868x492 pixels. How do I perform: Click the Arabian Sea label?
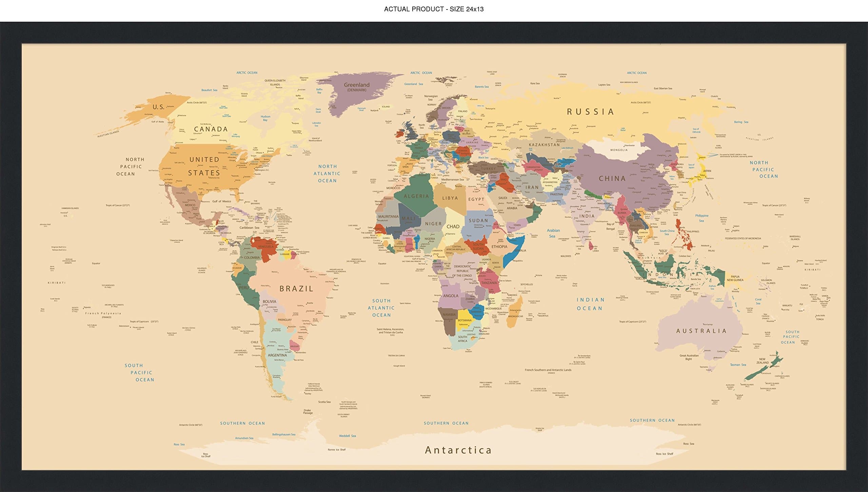pos(553,233)
